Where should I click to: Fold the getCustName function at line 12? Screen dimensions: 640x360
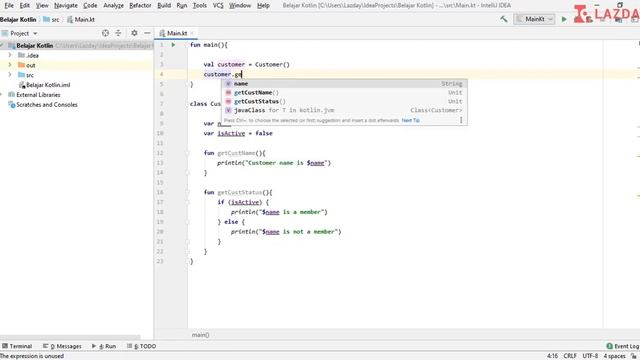pyautogui.click(x=188, y=153)
